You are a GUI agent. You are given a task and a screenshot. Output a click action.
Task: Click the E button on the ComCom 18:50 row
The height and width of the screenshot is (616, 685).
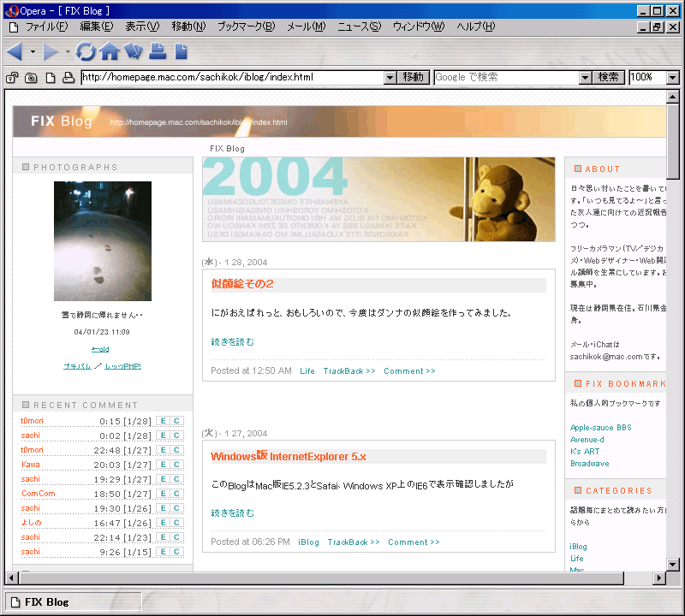164,494
